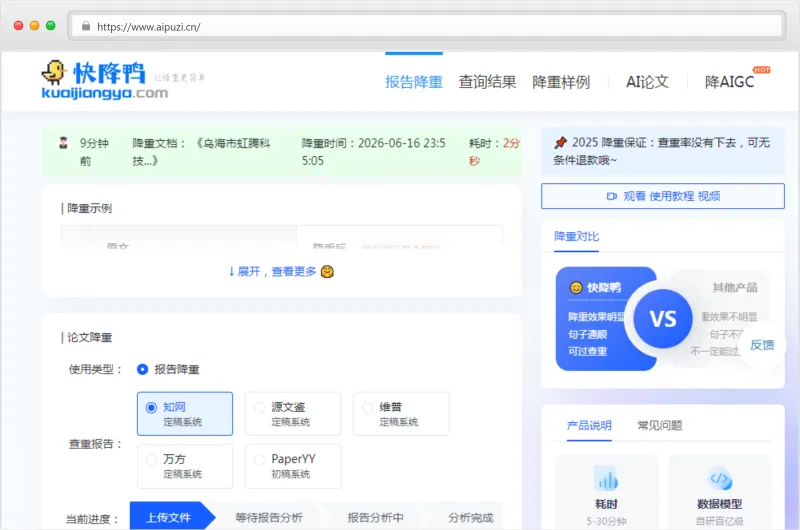Click 可过查重 on 快降鸭 card
The image size is (800, 530).
[x=588, y=351]
